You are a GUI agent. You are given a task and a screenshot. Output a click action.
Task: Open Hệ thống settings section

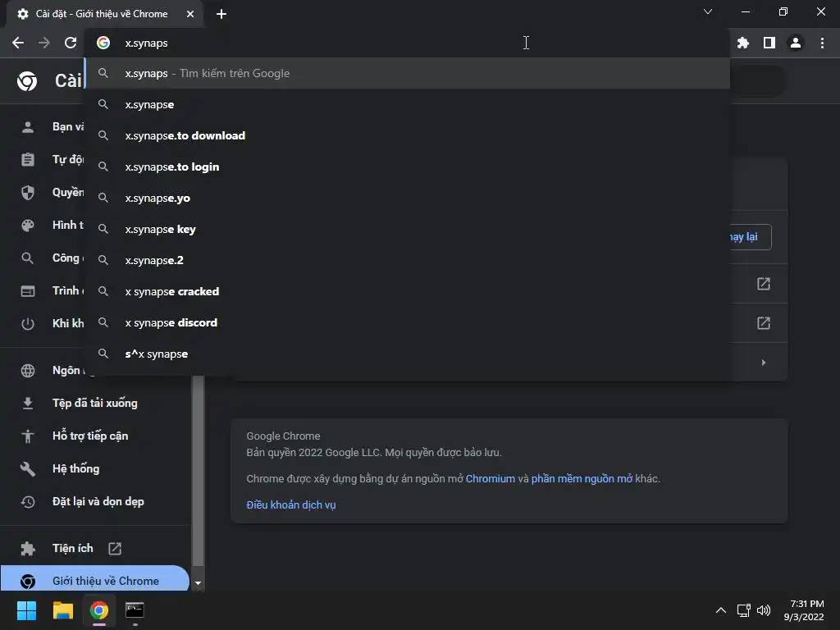95,468
